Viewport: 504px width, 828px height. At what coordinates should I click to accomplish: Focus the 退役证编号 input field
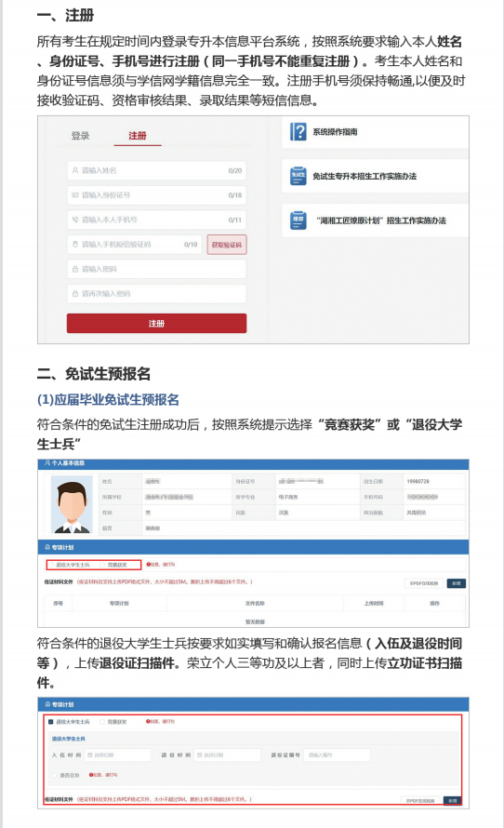click(337, 755)
